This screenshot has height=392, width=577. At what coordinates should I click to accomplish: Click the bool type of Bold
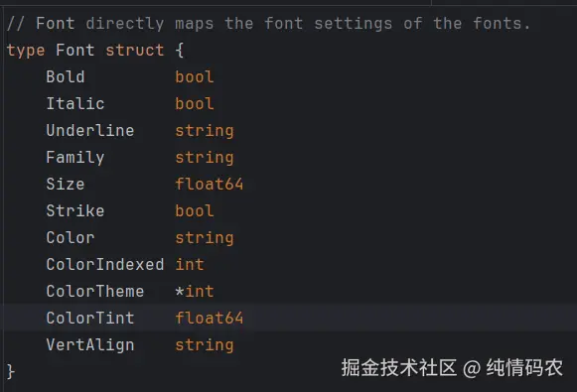pos(195,76)
